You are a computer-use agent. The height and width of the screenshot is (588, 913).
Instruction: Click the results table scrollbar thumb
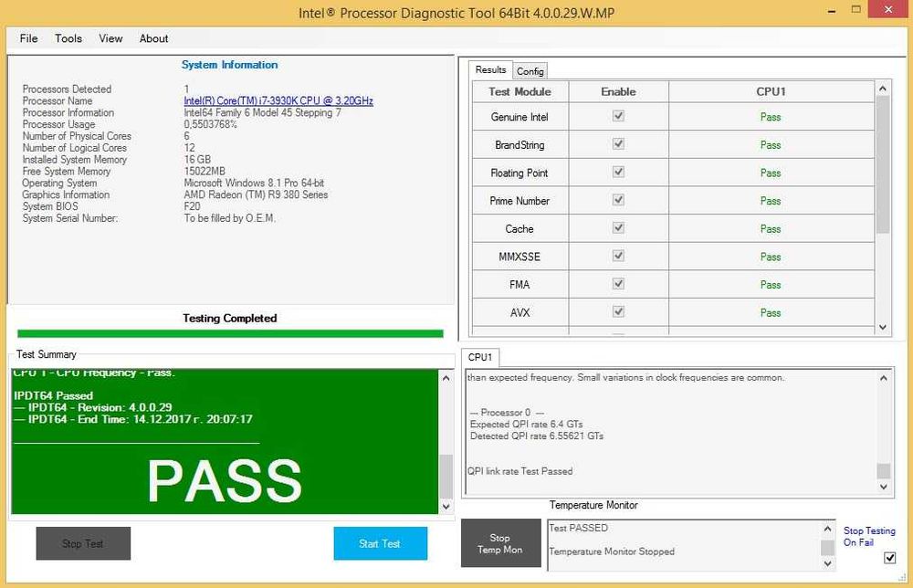click(883, 164)
